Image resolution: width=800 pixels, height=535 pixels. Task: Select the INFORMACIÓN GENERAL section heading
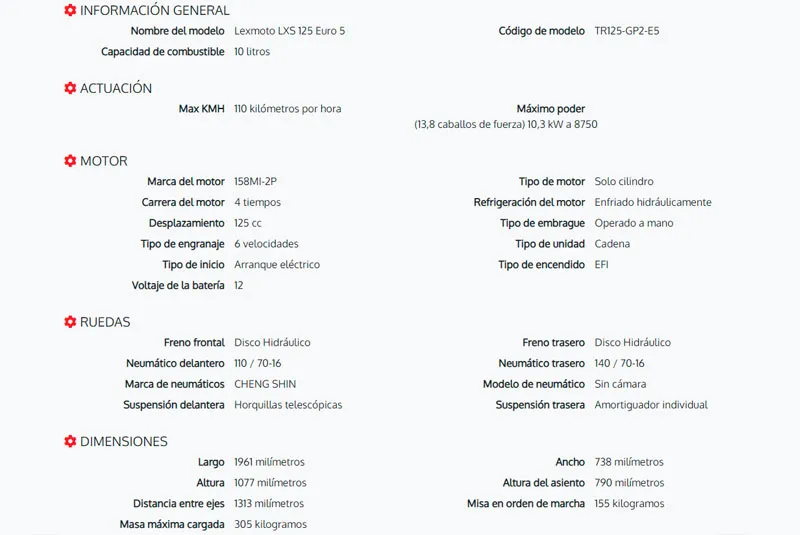[x=155, y=10]
